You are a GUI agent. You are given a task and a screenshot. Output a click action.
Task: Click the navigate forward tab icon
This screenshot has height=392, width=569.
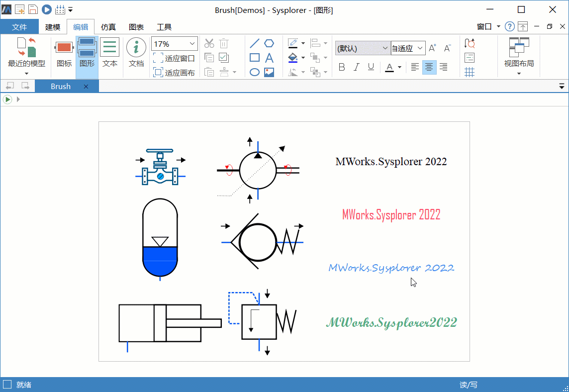point(25,86)
